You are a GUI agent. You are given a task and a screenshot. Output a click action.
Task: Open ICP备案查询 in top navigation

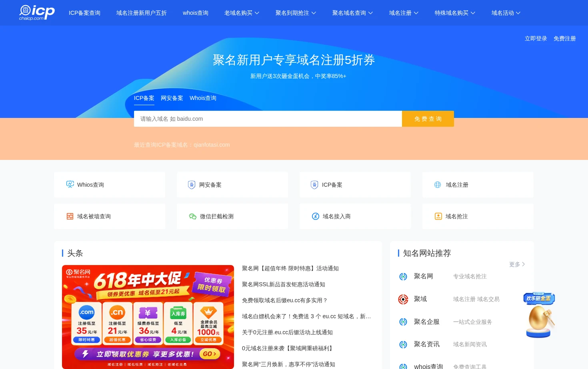coord(84,13)
